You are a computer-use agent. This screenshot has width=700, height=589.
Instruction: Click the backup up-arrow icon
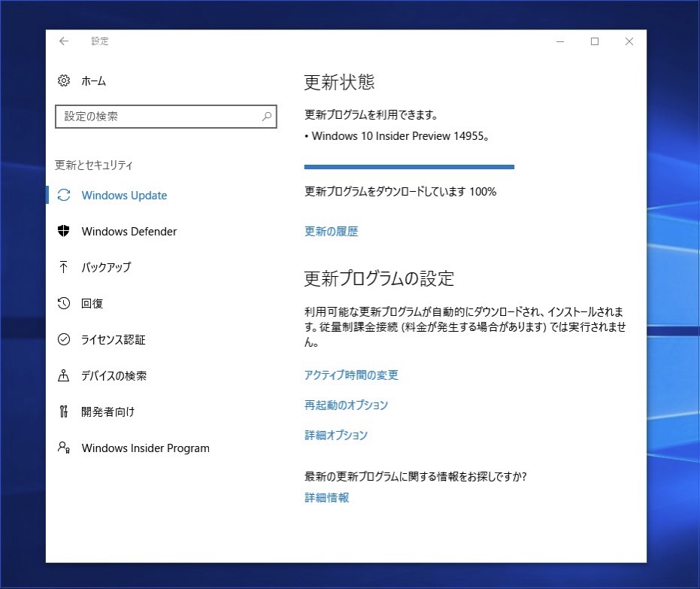pyautogui.click(x=64, y=267)
